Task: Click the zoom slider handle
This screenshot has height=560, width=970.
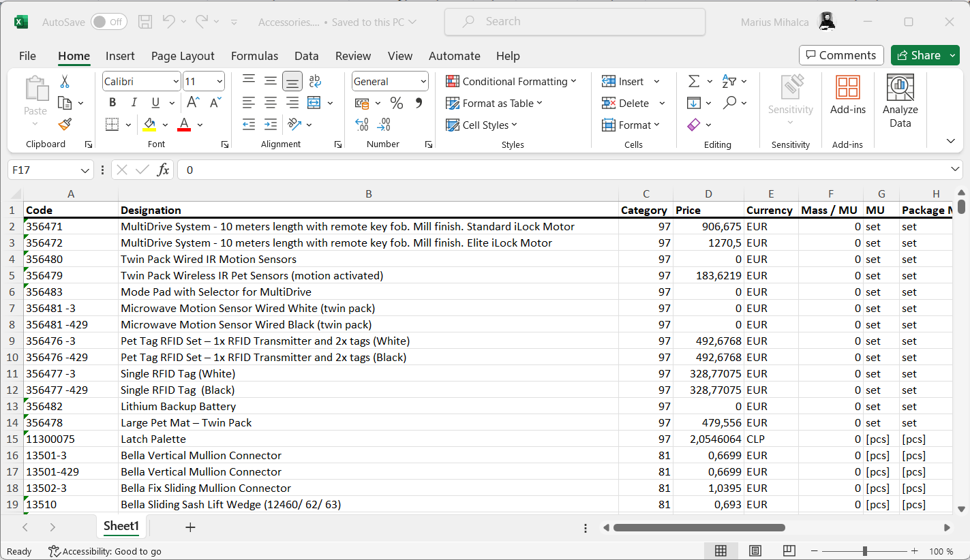Action: point(864,551)
